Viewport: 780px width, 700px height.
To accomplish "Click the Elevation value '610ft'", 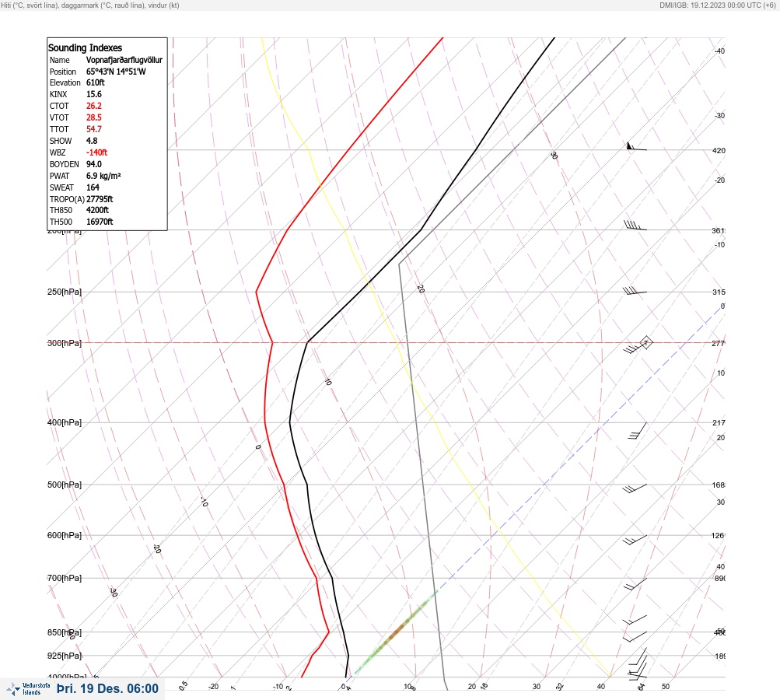I will (x=96, y=82).
